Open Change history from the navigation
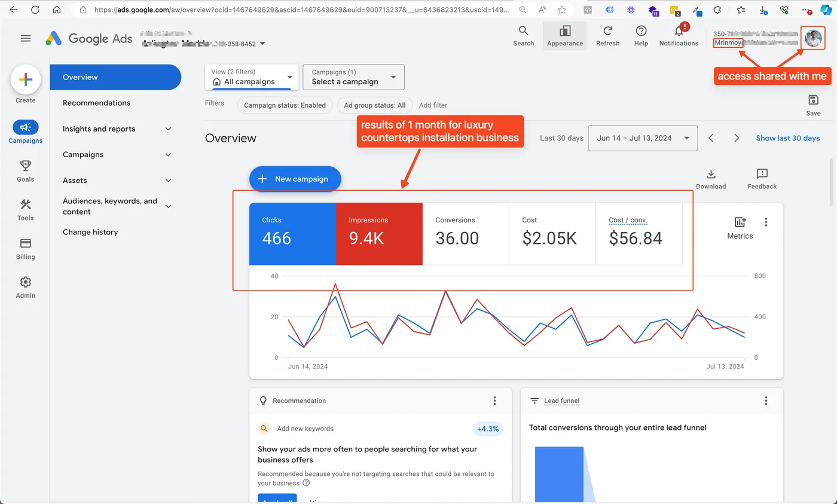837x504 pixels. click(90, 232)
